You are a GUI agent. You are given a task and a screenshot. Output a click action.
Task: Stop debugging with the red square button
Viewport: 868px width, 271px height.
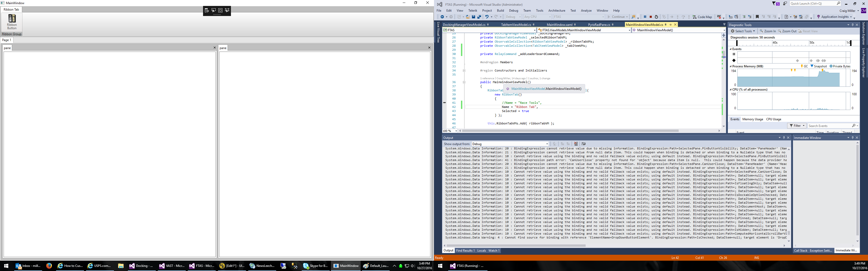click(651, 17)
